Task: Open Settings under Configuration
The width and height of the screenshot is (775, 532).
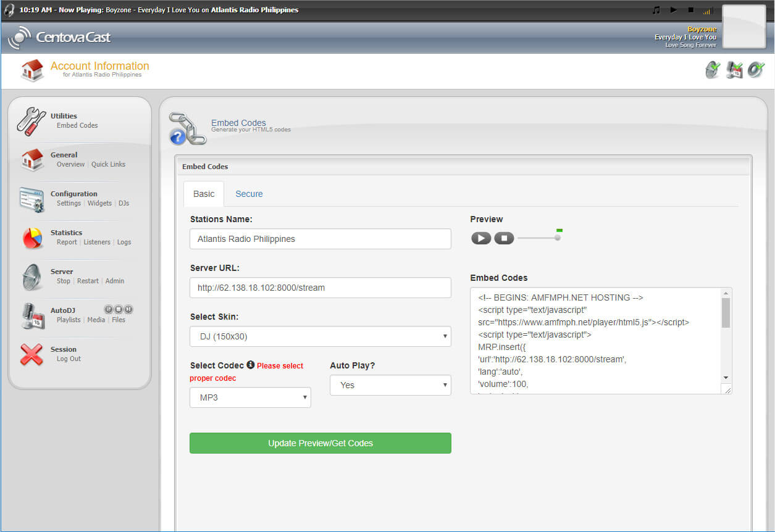Action: [69, 203]
